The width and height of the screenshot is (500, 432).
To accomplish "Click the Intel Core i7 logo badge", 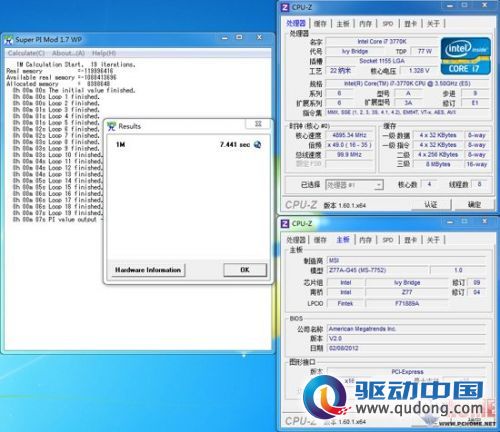I will pos(466,56).
